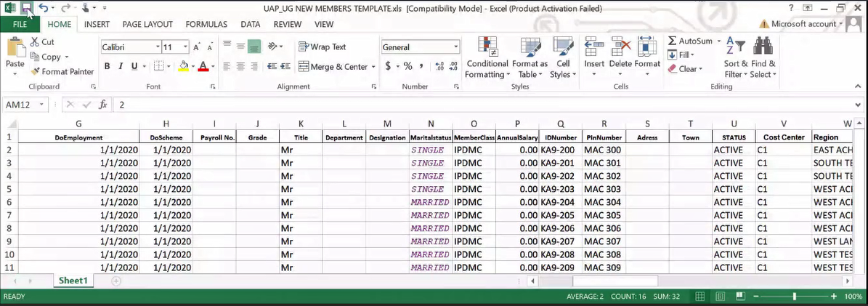Click the Format Painter brush
This screenshot has width=868, height=306.
point(62,71)
